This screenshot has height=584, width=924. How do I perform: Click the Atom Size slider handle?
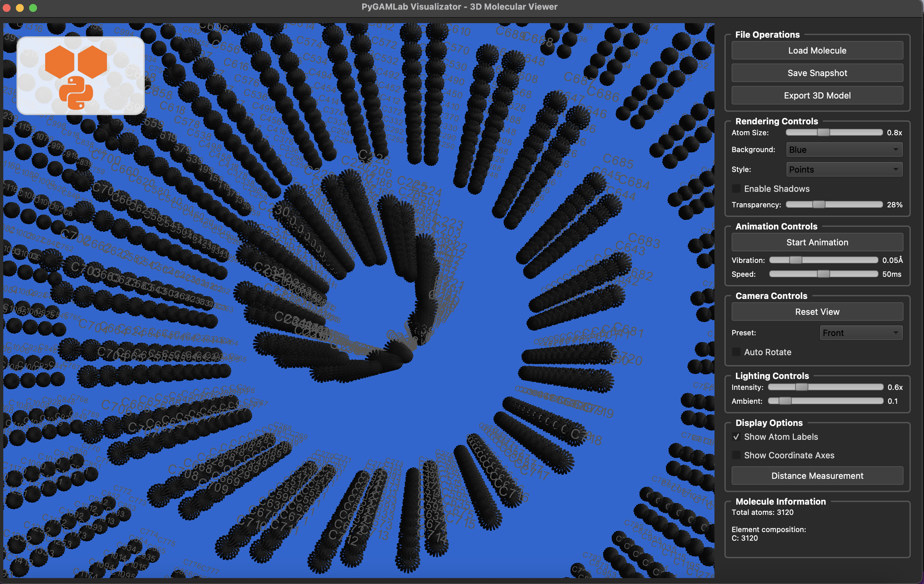coord(823,133)
